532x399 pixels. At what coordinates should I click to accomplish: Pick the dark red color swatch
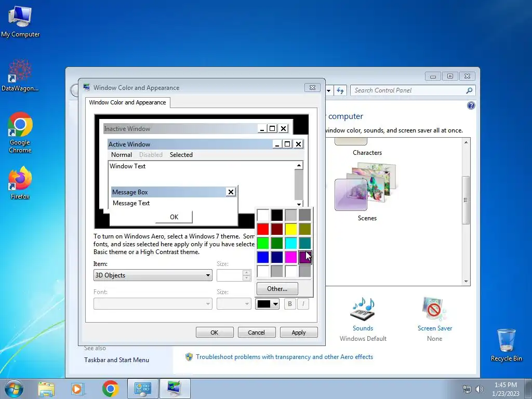pyautogui.click(x=277, y=229)
